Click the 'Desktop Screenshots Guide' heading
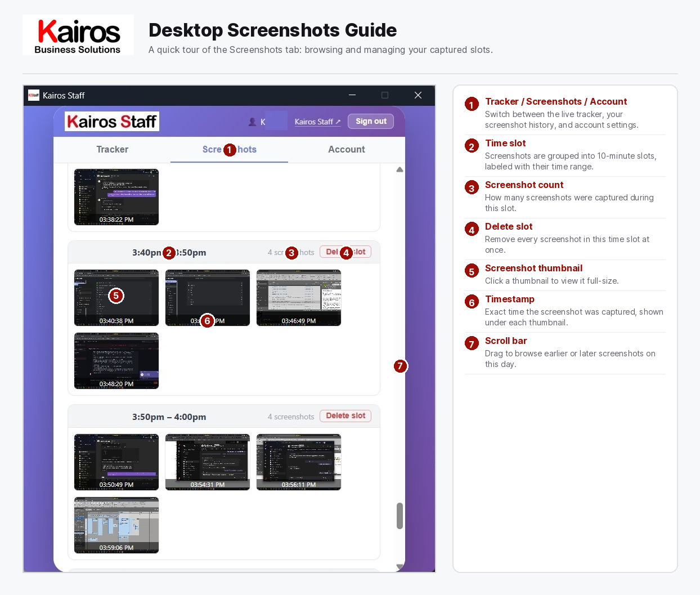Image resolution: width=700 pixels, height=595 pixels. coord(272,30)
